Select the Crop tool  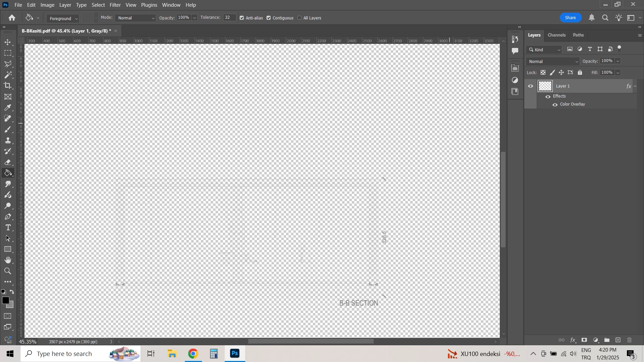point(8,86)
